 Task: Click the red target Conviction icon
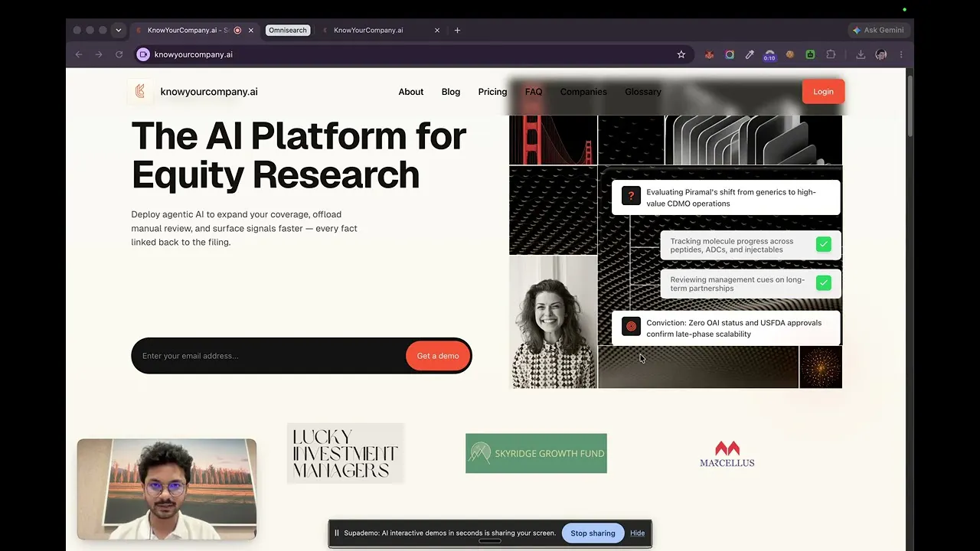[x=631, y=327]
